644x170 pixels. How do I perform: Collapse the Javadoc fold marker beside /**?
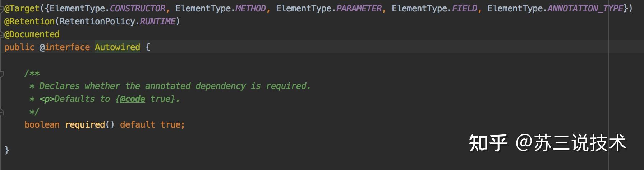pos(2,74)
